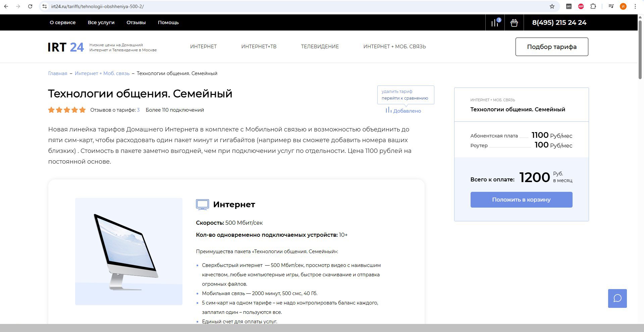Select the ТЕЛЕВИДЕНИЕ category tab
Viewport: 644px width, 332px height.
(x=320, y=47)
